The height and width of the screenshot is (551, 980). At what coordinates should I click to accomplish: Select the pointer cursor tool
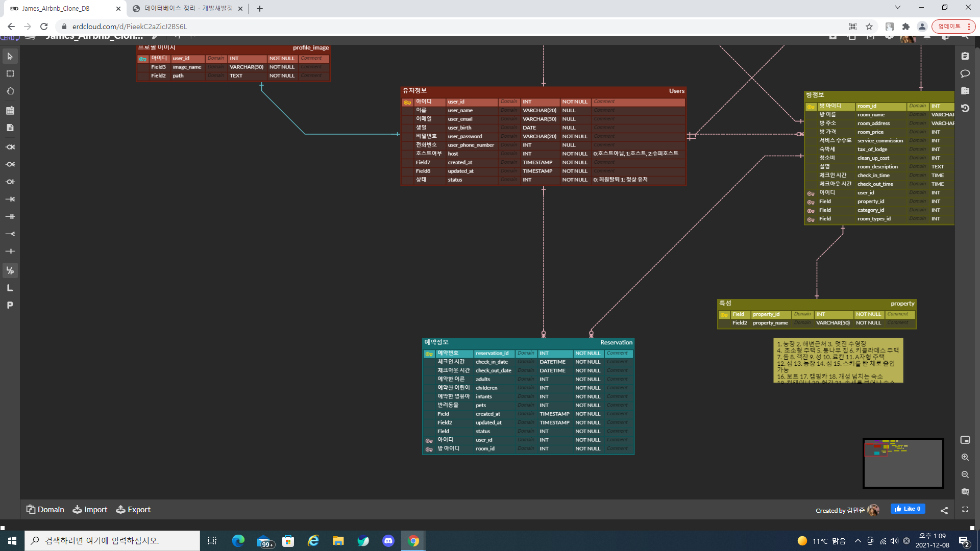10,56
